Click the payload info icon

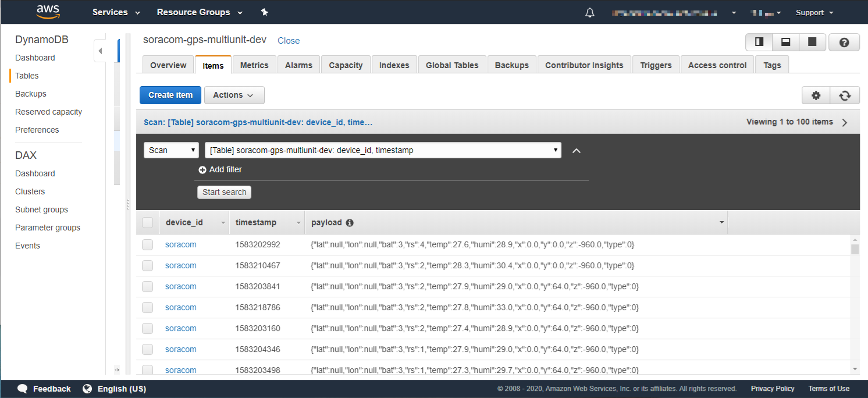tap(350, 223)
